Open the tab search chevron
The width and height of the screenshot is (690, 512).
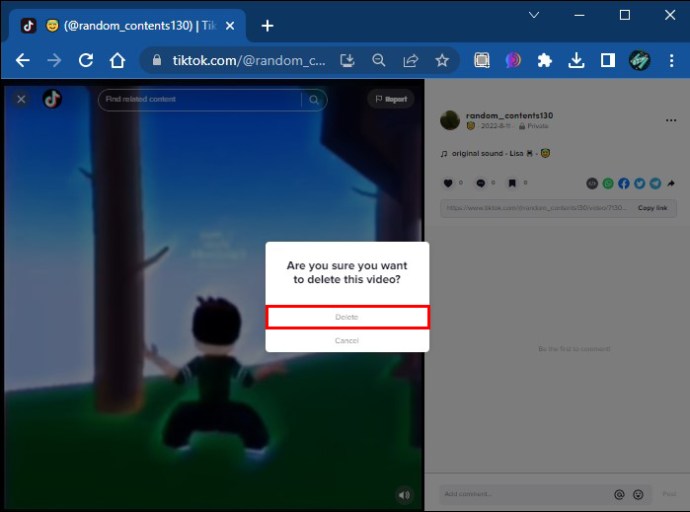[x=534, y=15]
